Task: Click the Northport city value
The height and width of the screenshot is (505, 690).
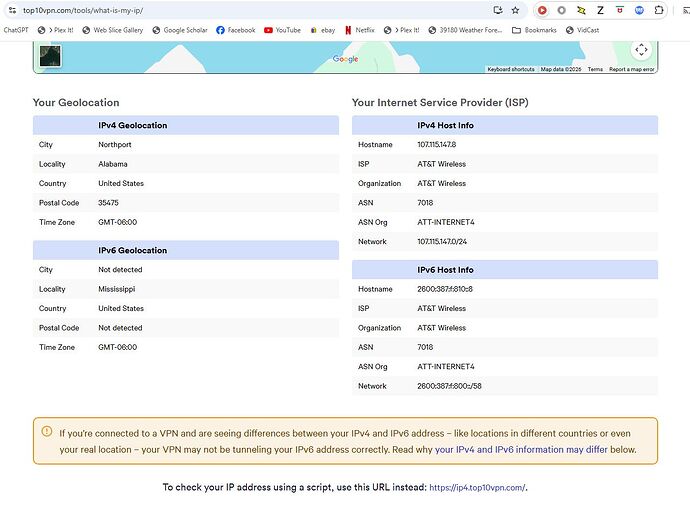Action: [115, 145]
